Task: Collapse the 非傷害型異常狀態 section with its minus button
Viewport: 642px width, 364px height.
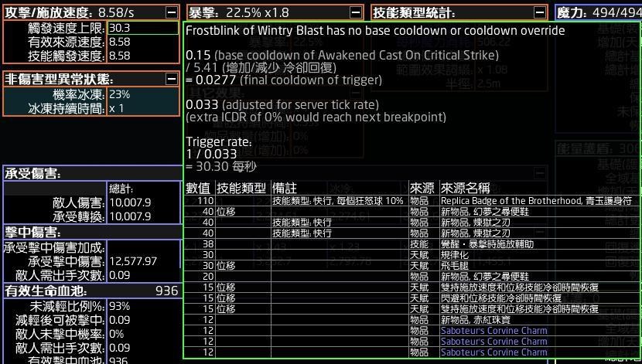Action: 171,79
